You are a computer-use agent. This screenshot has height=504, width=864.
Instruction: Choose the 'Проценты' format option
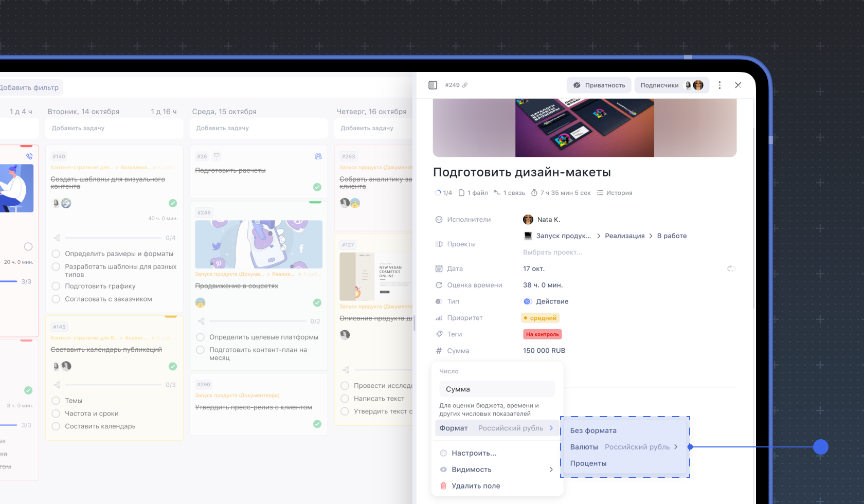[x=588, y=463]
